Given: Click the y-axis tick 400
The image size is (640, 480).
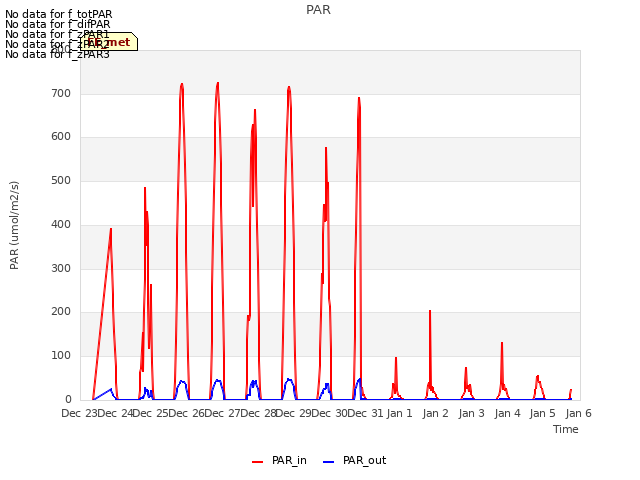Looking at the screenshot, I should tap(61, 224).
